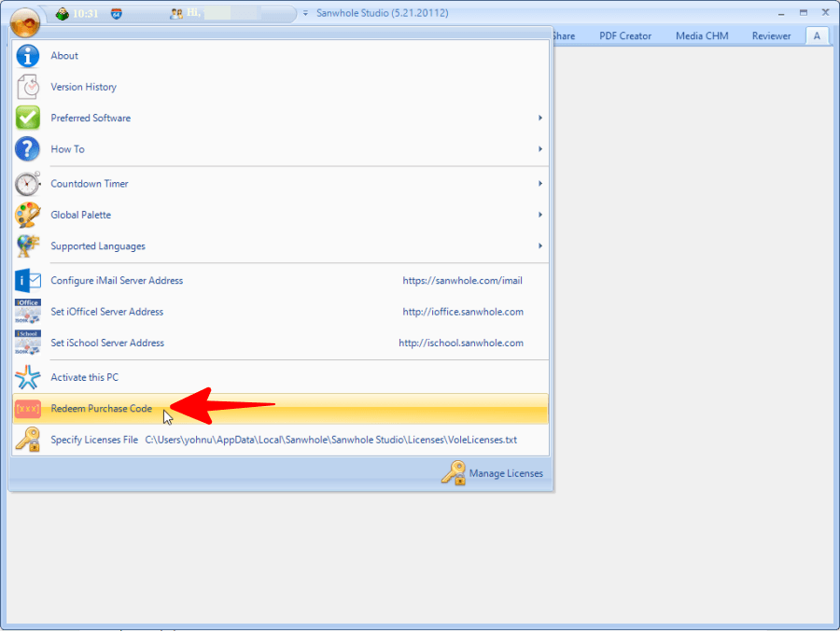Click the https://sanwhole.com/imail address

462,281
